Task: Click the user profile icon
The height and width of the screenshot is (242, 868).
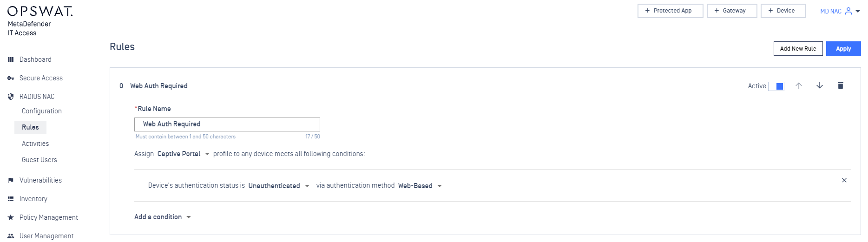Action: click(848, 11)
